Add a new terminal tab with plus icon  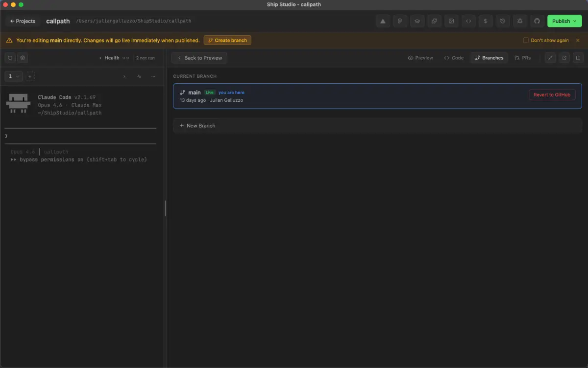[x=30, y=76]
